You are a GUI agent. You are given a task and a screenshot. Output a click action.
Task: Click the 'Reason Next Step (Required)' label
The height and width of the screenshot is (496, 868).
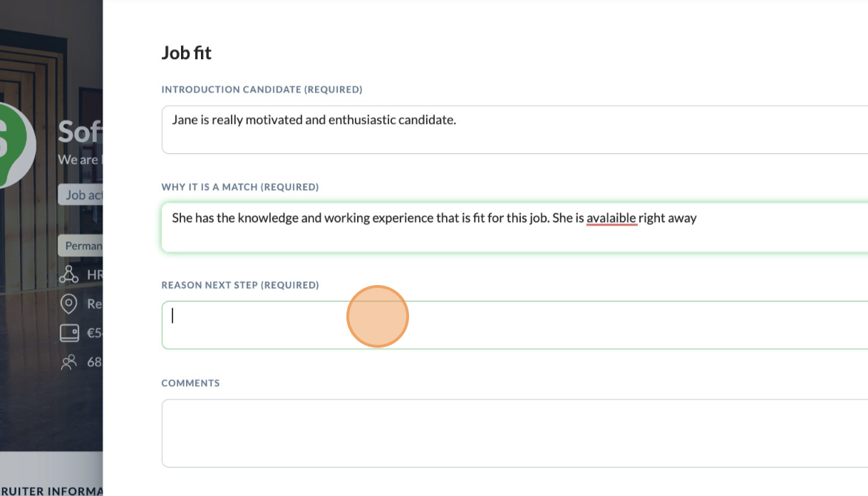tap(240, 285)
